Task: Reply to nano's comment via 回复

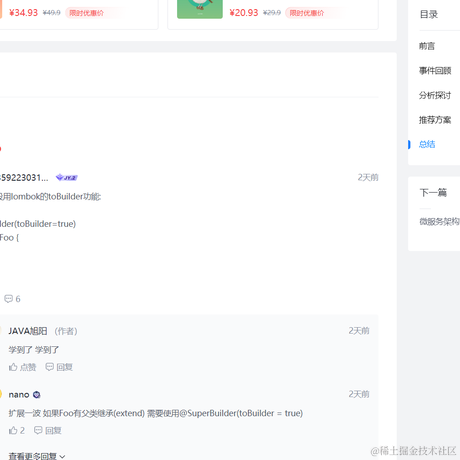Action: pyautogui.click(x=48, y=430)
